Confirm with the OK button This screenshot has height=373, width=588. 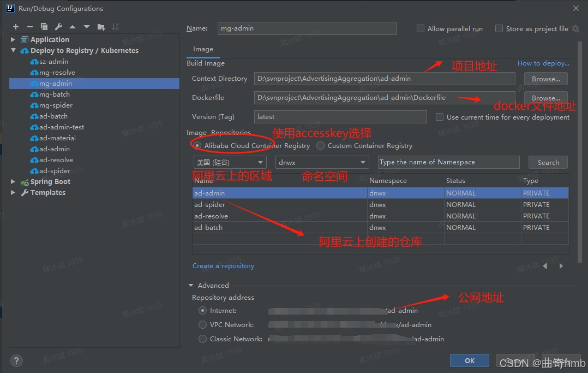coord(470,360)
